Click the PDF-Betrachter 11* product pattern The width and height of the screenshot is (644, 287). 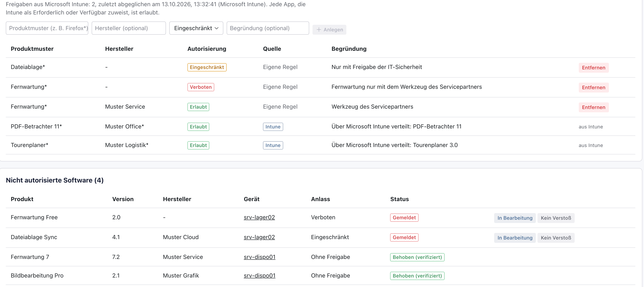click(x=36, y=126)
